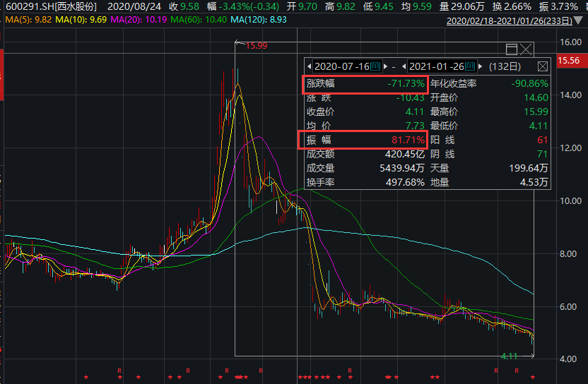The height and width of the screenshot is (384, 588).
Task: Click the 4.11 low price marker
Action: point(510,356)
